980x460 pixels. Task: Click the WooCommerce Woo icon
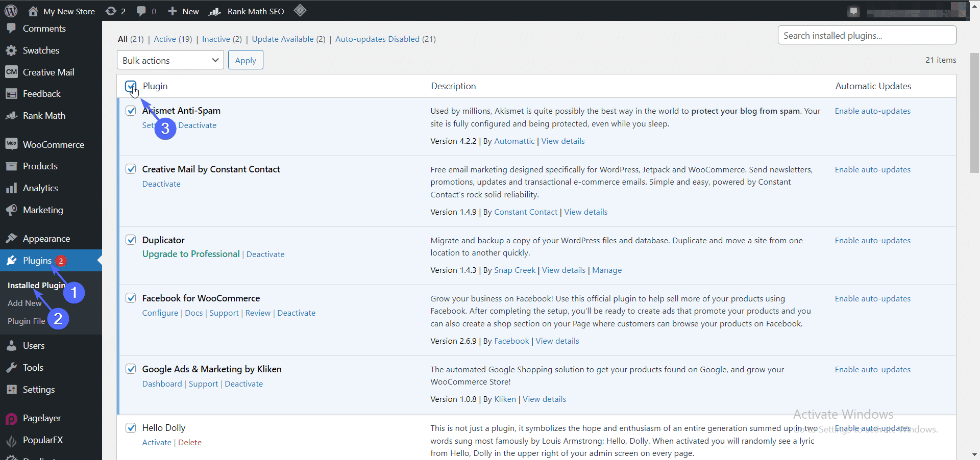click(11, 144)
